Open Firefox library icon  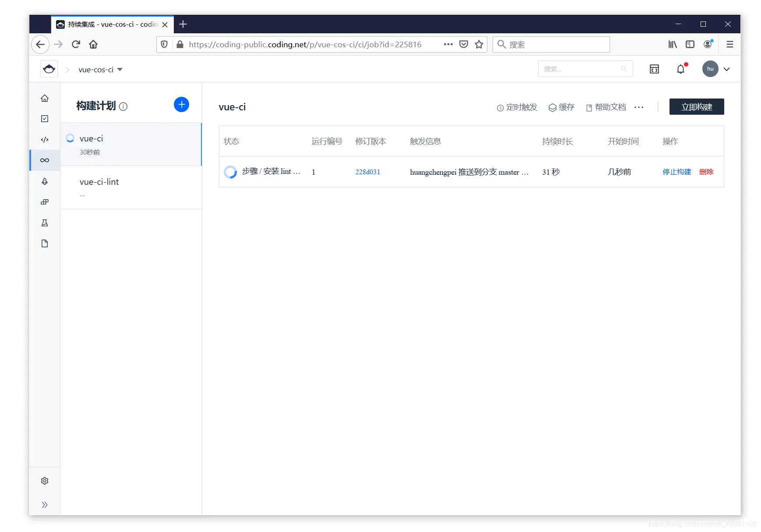pyautogui.click(x=673, y=44)
